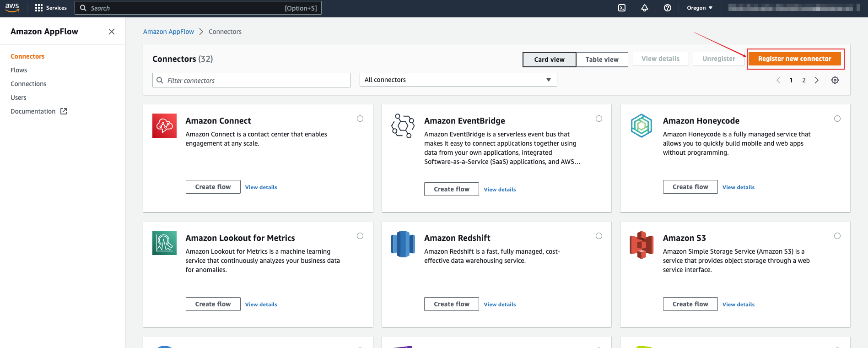Open the connectors preferences gear icon
Image resolution: width=868 pixels, height=348 pixels.
point(835,80)
